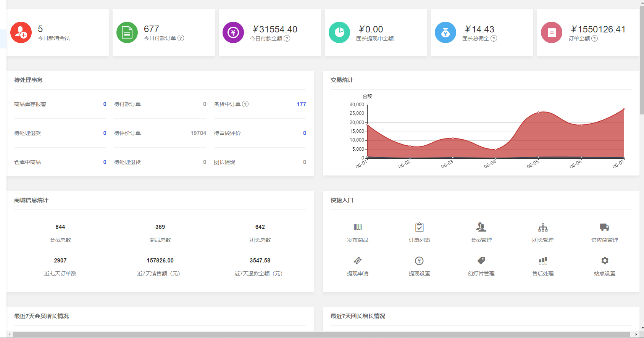
Task: Click the 最近7天会员增长情况 heading
Action: (42, 316)
